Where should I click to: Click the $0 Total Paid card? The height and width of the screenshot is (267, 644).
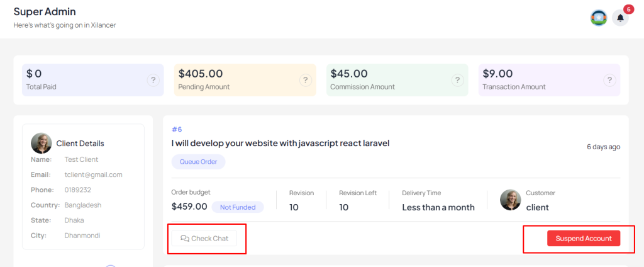[93, 80]
